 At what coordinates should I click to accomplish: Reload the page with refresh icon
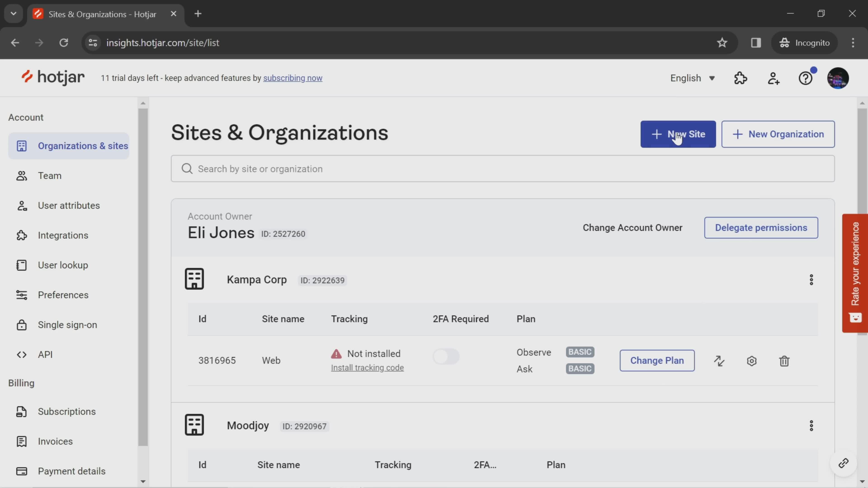point(64,43)
